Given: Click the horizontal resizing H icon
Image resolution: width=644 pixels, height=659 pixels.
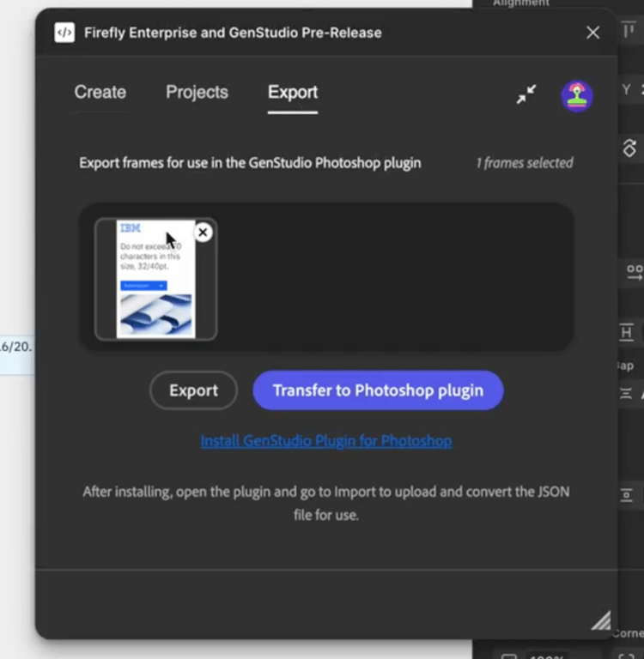Looking at the screenshot, I should point(626,332).
